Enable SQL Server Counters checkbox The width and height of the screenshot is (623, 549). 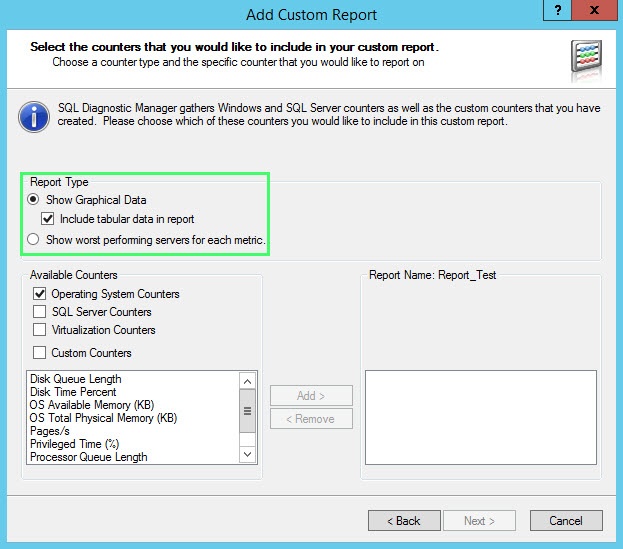40,312
